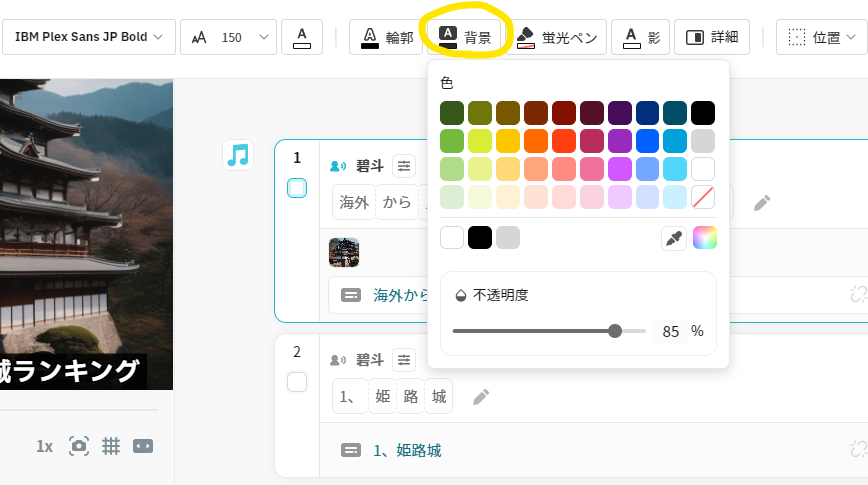
Task: Adjust the 不透明度 opacity slider
Action: click(615, 331)
